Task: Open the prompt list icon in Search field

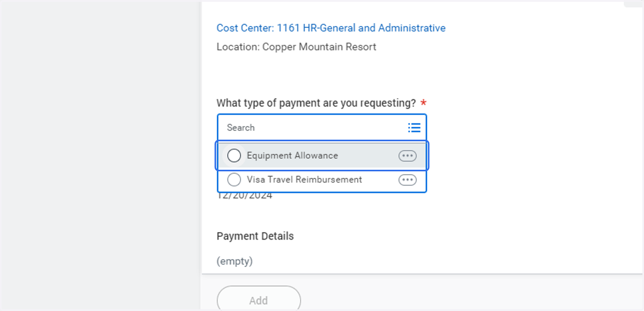Action: (414, 128)
